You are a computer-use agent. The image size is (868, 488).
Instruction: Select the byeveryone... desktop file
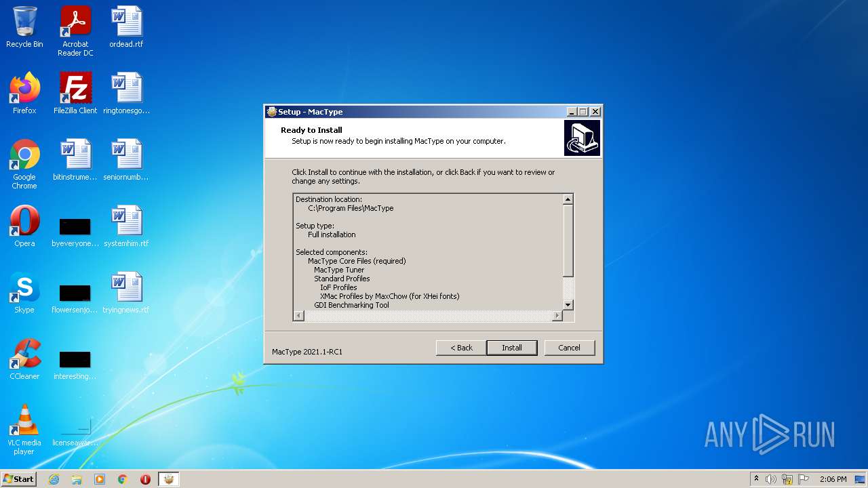point(75,230)
